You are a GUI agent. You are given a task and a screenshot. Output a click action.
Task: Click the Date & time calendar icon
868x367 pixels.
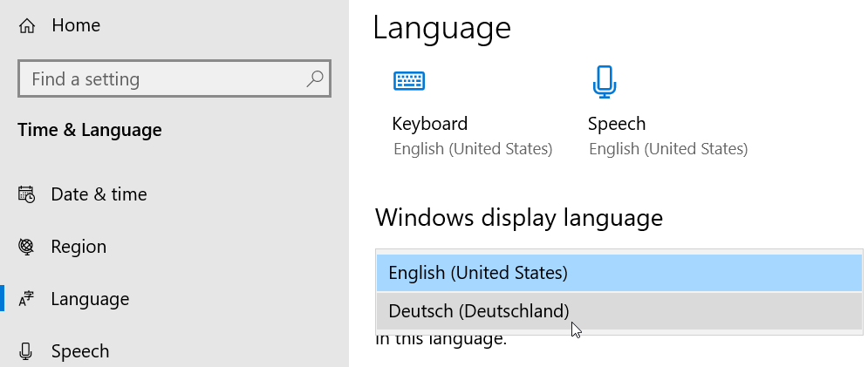(26, 194)
